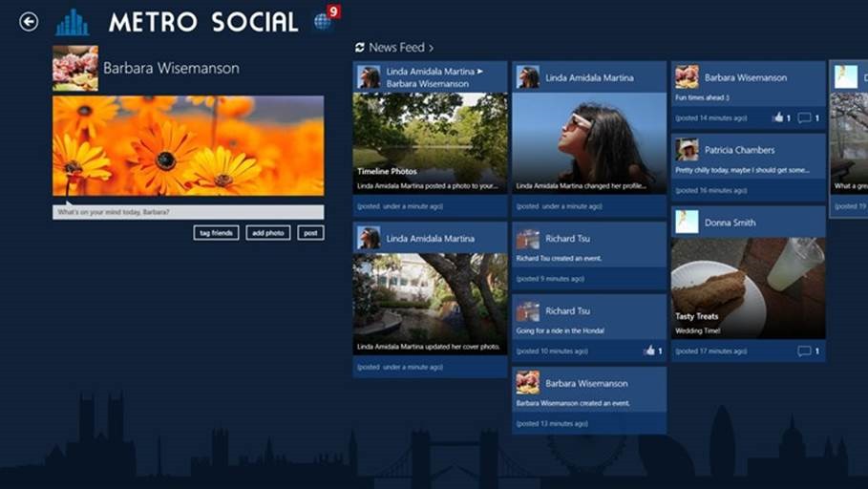Click the Metro Social skyline logo
The image size is (868, 489).
click(72, 22)
